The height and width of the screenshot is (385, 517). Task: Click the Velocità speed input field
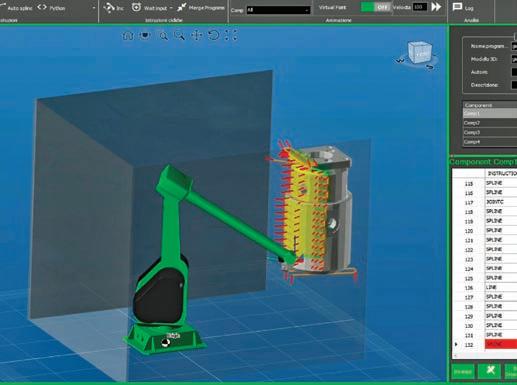[420, 7]
